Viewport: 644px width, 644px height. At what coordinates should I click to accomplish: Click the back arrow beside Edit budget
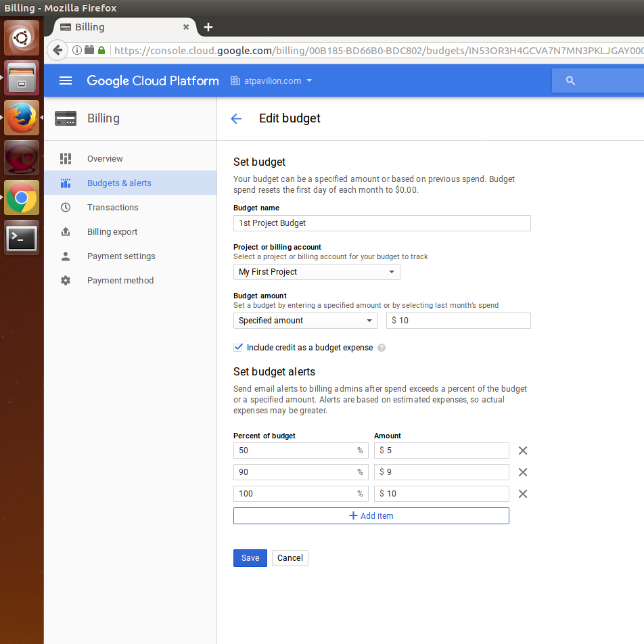coord(236,118)
